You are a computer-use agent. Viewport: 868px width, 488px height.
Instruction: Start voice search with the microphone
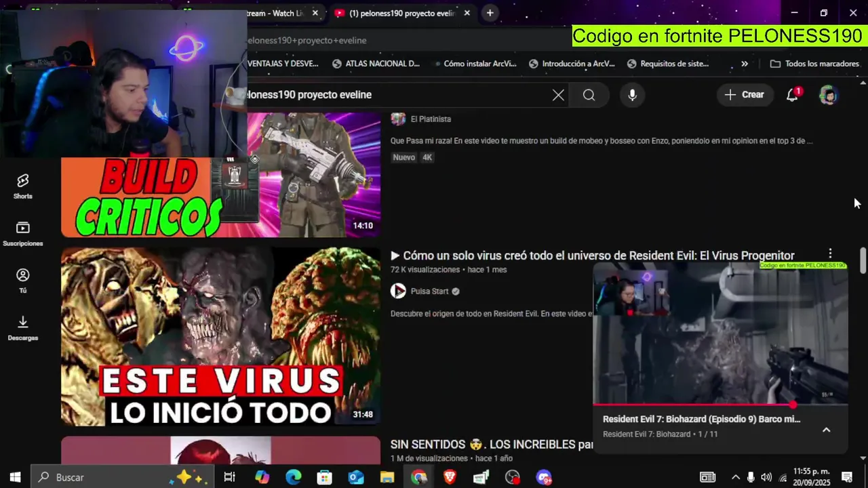pyautogui.click(x=632, y=95)
